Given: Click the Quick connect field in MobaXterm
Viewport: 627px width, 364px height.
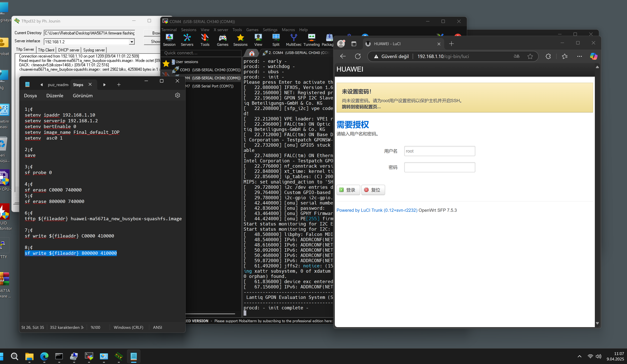Looking at the screenshot, I should click(x=201, y=53).
